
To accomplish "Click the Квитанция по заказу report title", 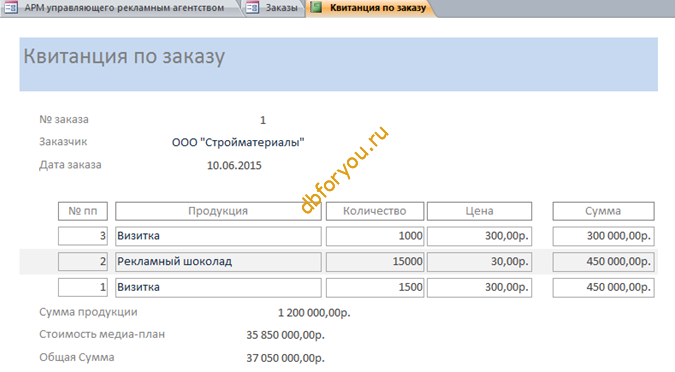I will (124, 56).
